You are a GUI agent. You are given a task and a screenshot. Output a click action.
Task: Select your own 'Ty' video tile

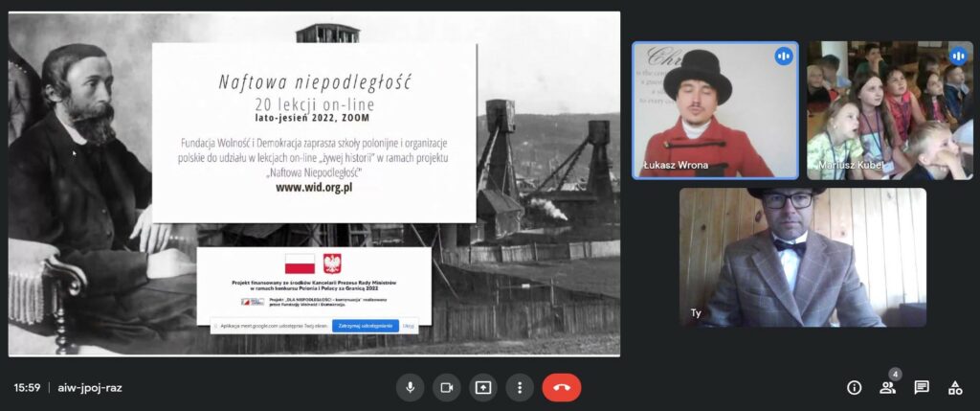(x=802, y=257)
